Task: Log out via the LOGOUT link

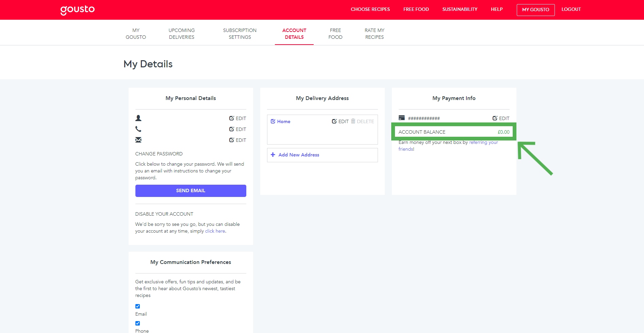Action: [x=571, y=10]
